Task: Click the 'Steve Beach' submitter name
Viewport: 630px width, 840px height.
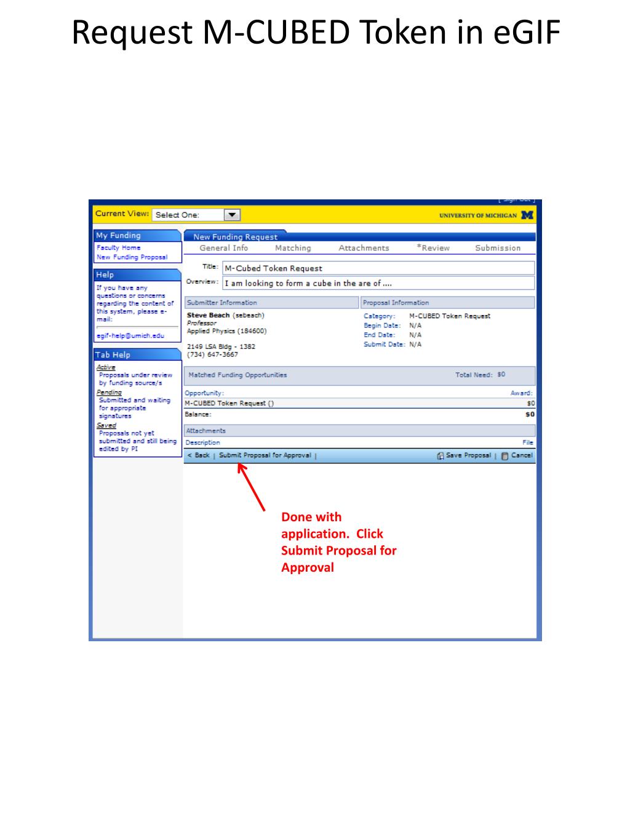Action: tap(208, 315)
